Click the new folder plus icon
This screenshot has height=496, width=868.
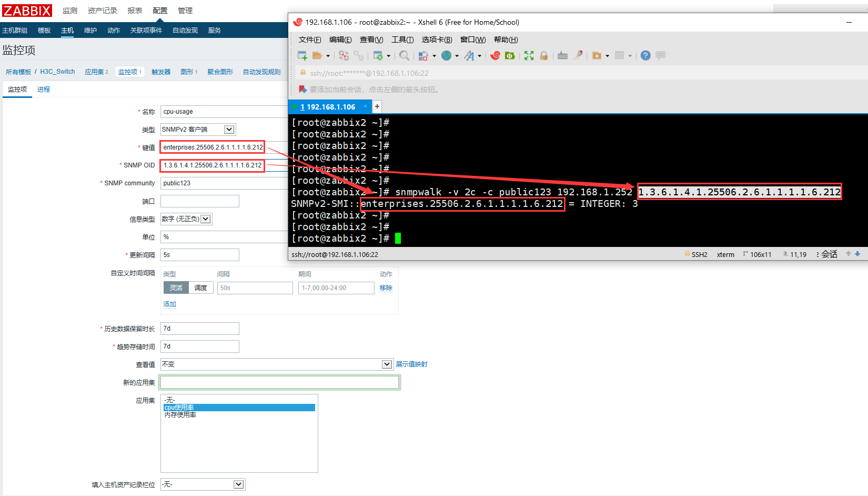pos(597,56)
